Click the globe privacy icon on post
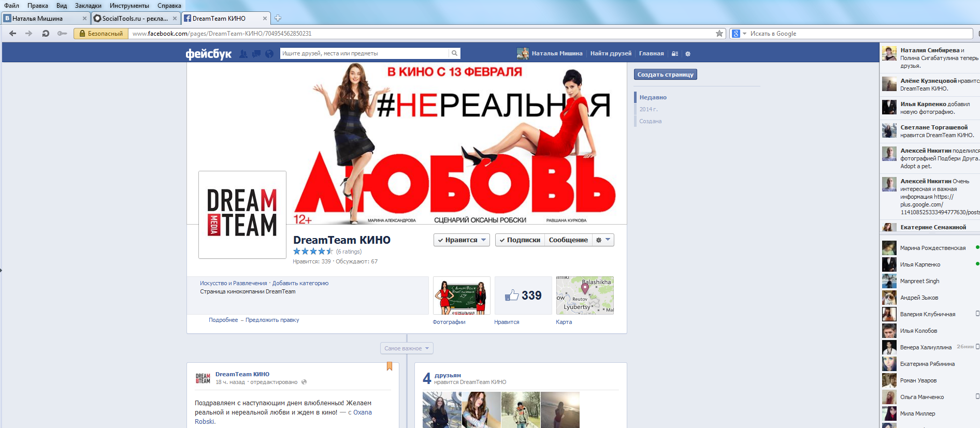This screenshot has width=980, height=428. point(304,382)
